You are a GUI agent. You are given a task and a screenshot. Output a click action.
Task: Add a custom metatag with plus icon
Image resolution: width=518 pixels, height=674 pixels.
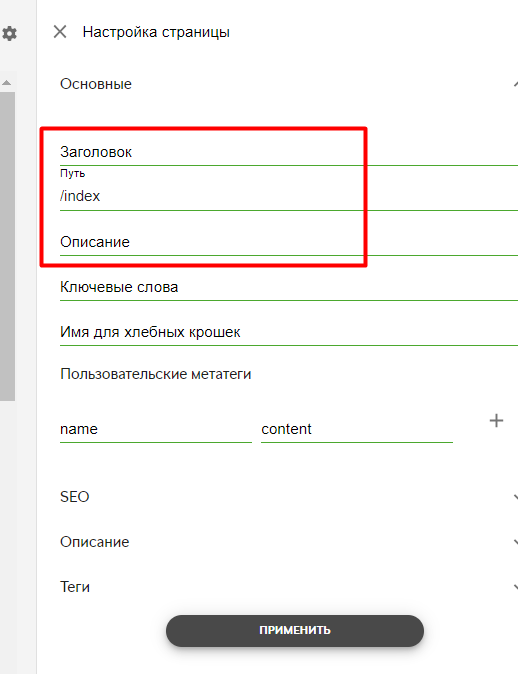(496, 420)
